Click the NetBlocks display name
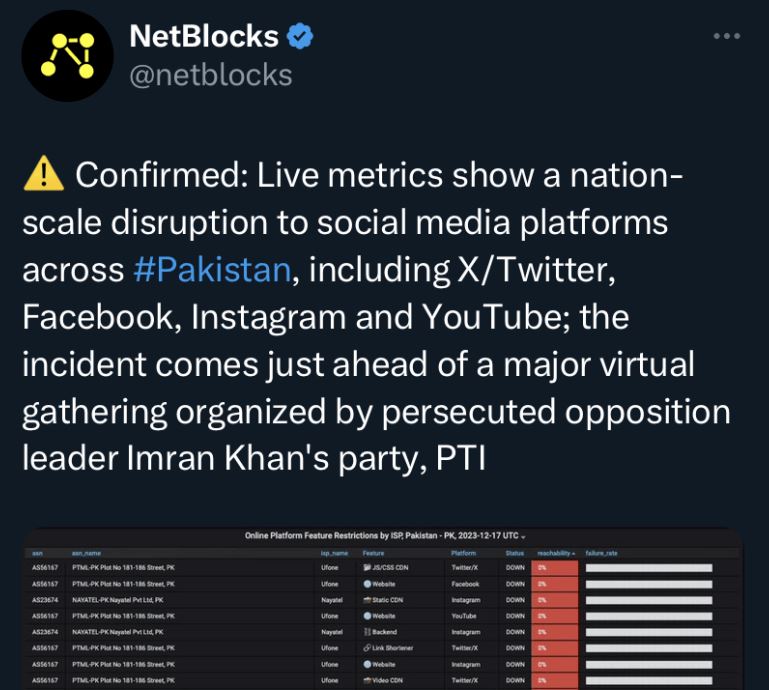 click(x=204, y=37)
